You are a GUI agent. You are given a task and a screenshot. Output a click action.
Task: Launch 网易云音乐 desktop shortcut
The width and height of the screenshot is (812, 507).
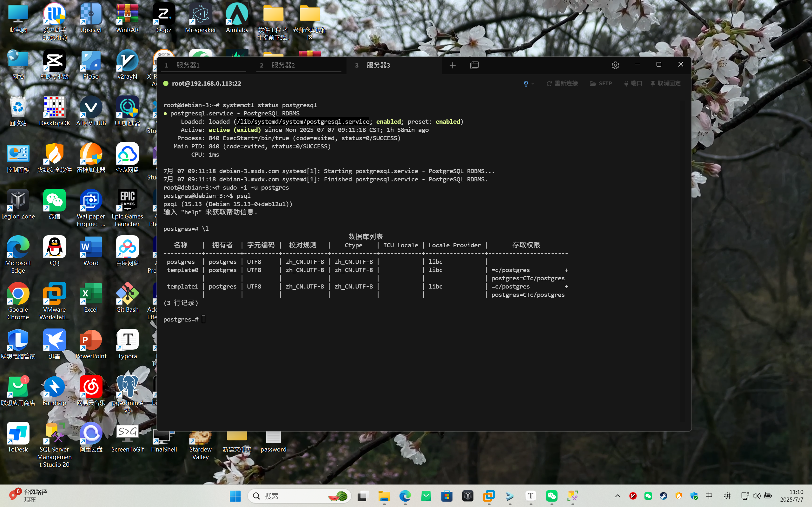(91, 391)
